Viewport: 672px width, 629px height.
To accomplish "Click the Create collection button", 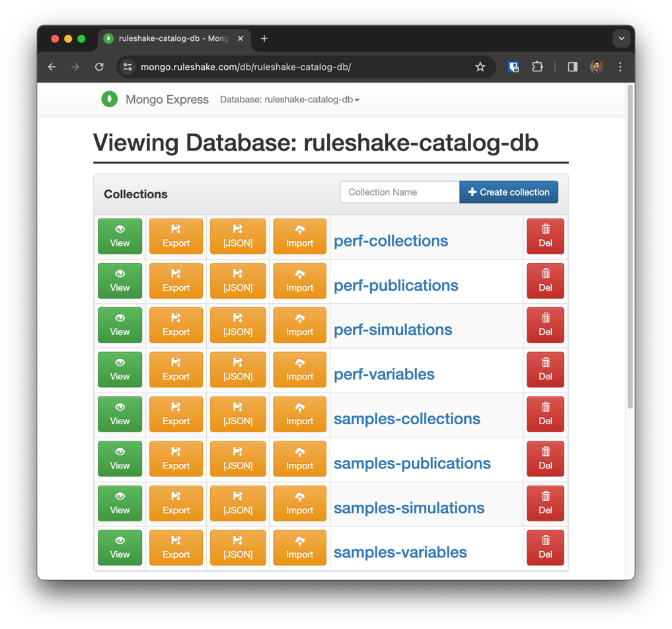I will [508, 192].
